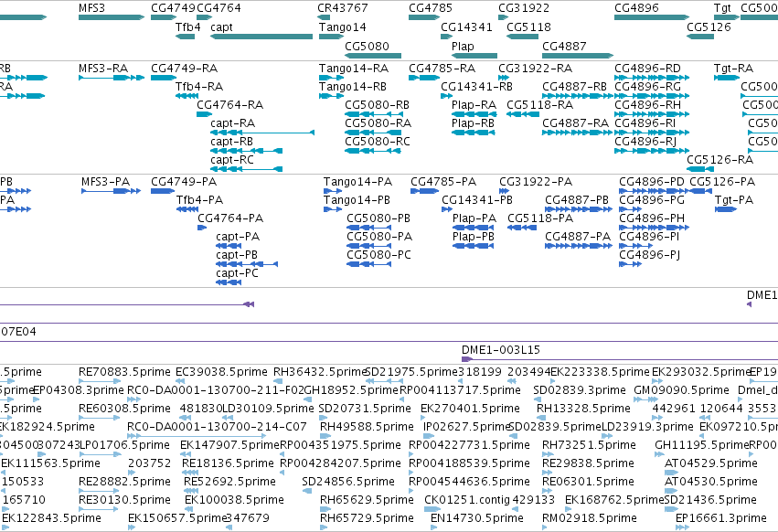Select the Plap-RB transcript label
The image size is (778, 532).
(473, 123)
